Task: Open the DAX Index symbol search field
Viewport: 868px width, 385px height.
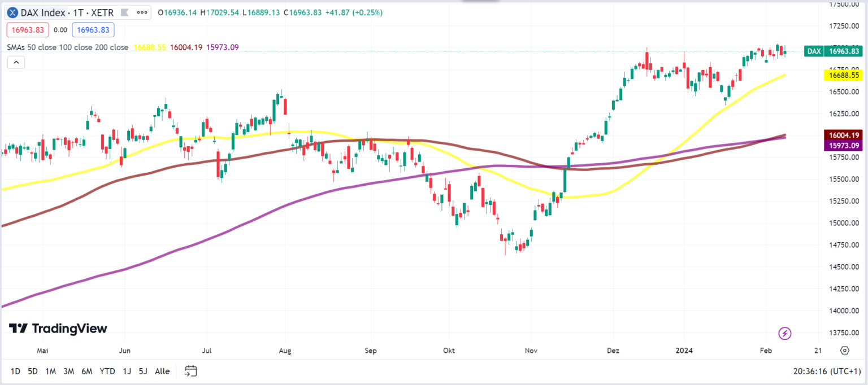Action: click(x=42, y=12)
